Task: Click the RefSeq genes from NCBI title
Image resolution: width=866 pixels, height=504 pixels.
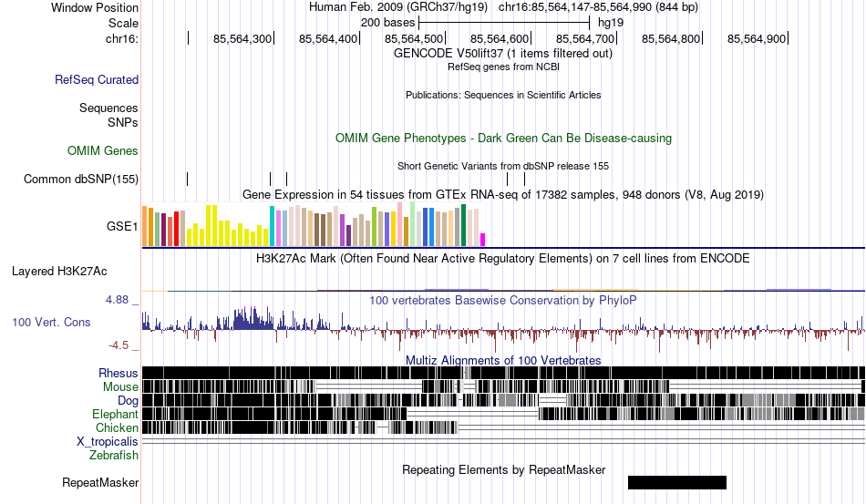Action: pyautogui.click(x=503, y=67)
